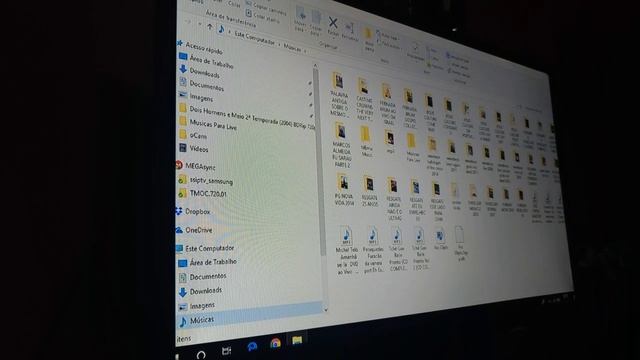Click Músicas in the address breadcrumb
The height and width of the screenshot is (360, 640).
pyautogui.click(x=292, y=48)
